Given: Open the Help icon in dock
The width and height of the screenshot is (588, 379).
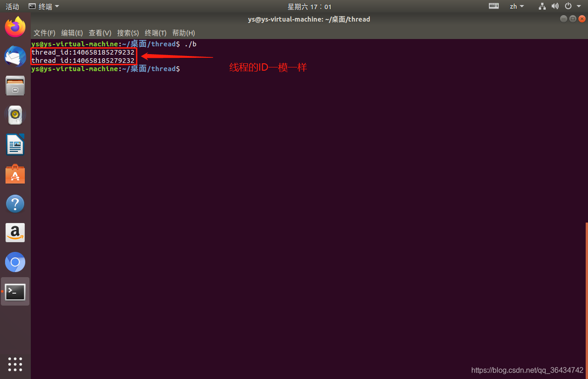Looking at the screenshot, I should click(x=15, y=204).
